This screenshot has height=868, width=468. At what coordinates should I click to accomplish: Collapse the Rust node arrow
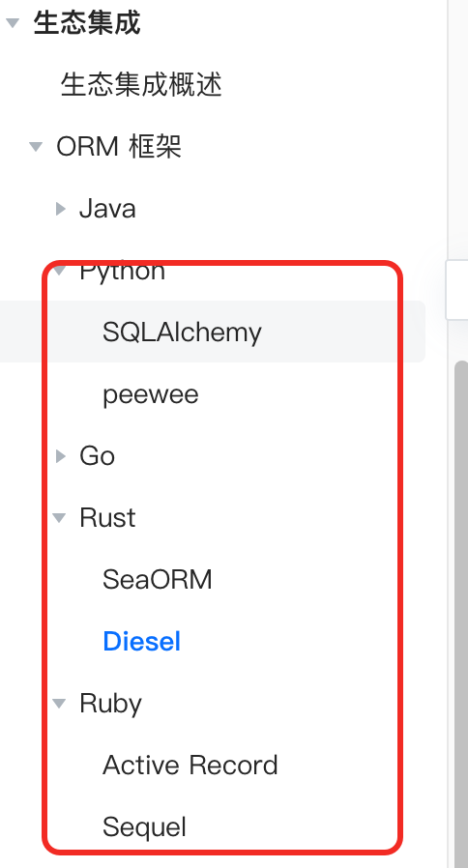(59, 518)
